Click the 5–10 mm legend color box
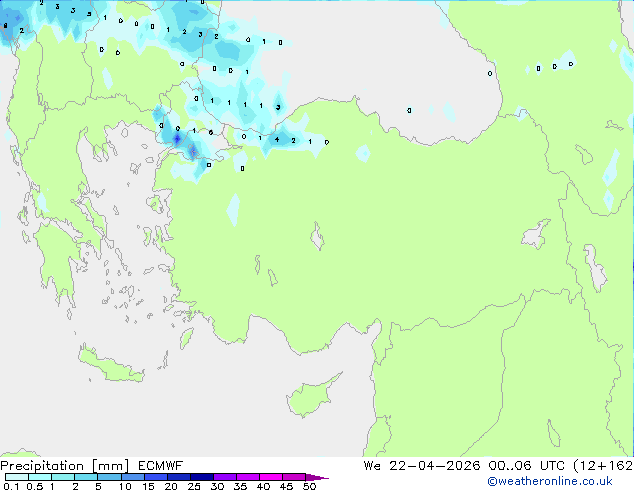The image size is (634, 490). [110, 477]
